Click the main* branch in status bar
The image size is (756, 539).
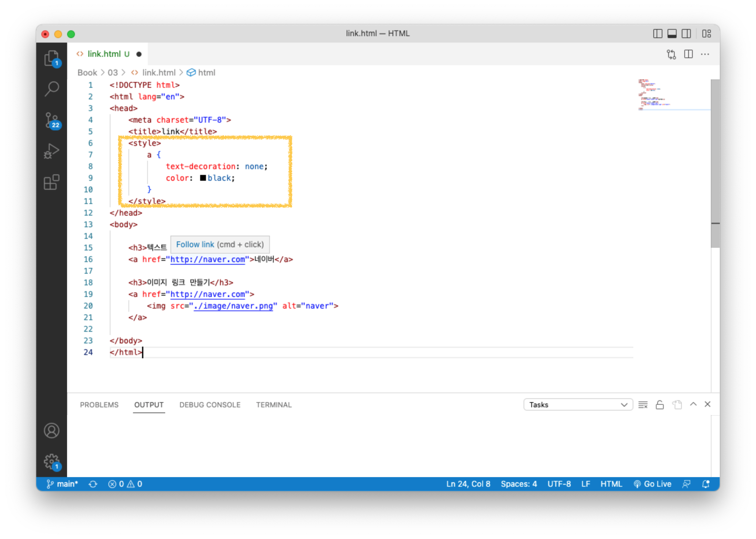click(62, 484)
